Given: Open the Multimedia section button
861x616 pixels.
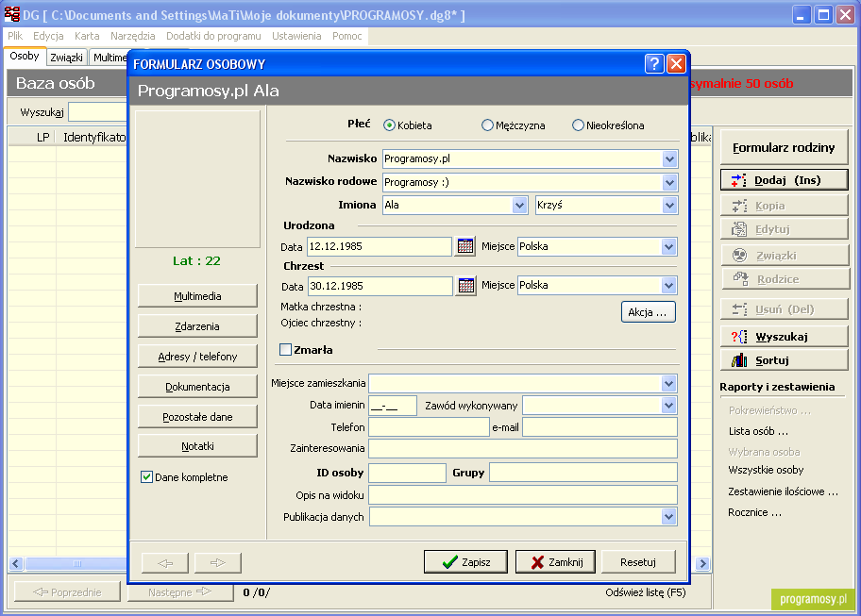Looking at the screenshot, I should coord(197,296).
